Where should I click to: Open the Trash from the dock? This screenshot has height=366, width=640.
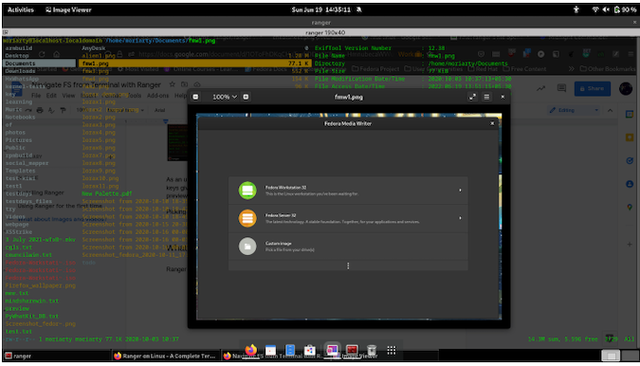pyautogui.click(x=371, y=350)
